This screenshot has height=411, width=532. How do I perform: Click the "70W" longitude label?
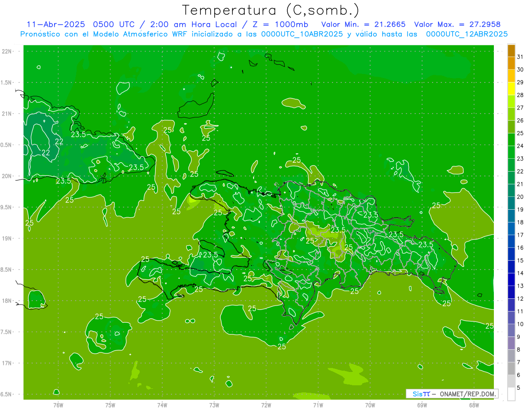370,405
